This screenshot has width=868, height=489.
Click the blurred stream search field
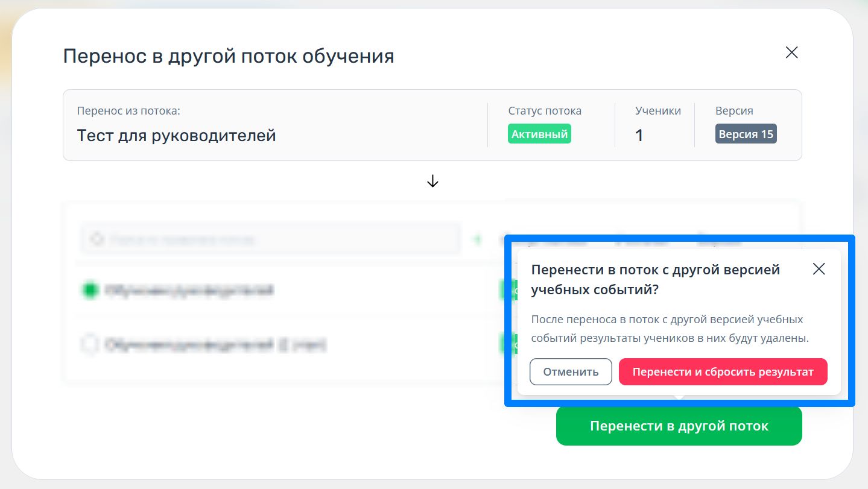point(271,239)
